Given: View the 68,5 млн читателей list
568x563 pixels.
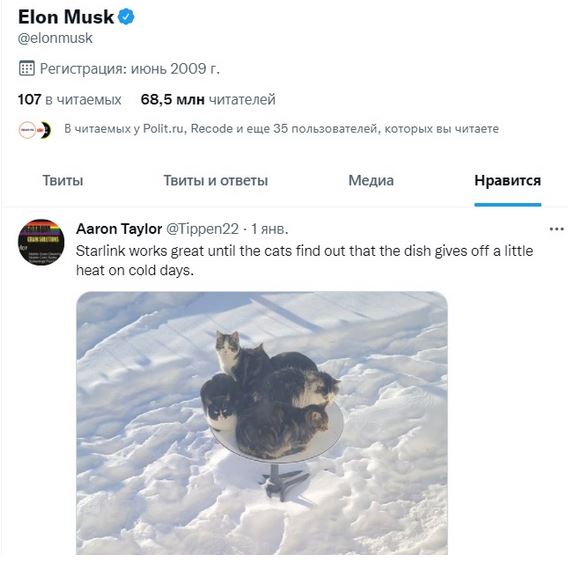Looking at the screenshot, I should coord(208,100).
